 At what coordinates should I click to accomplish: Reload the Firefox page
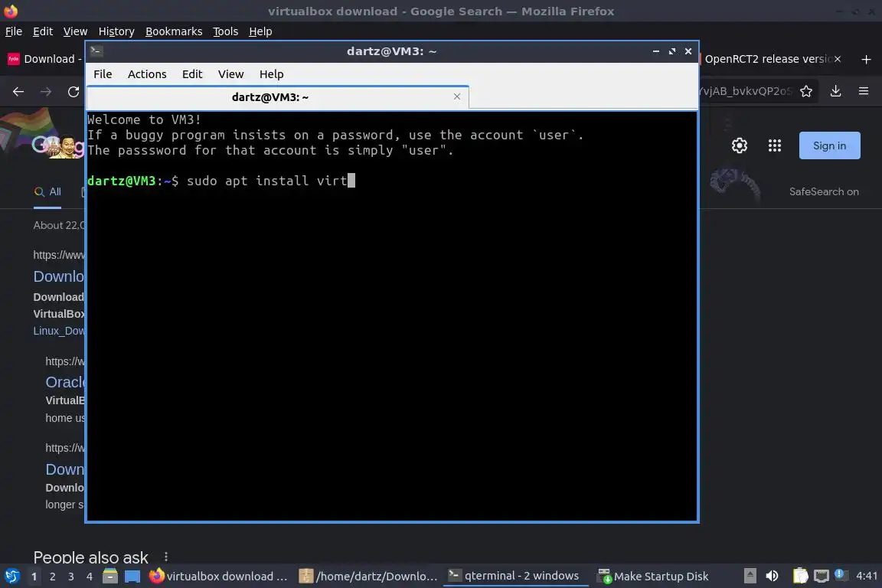pos(73,91)
